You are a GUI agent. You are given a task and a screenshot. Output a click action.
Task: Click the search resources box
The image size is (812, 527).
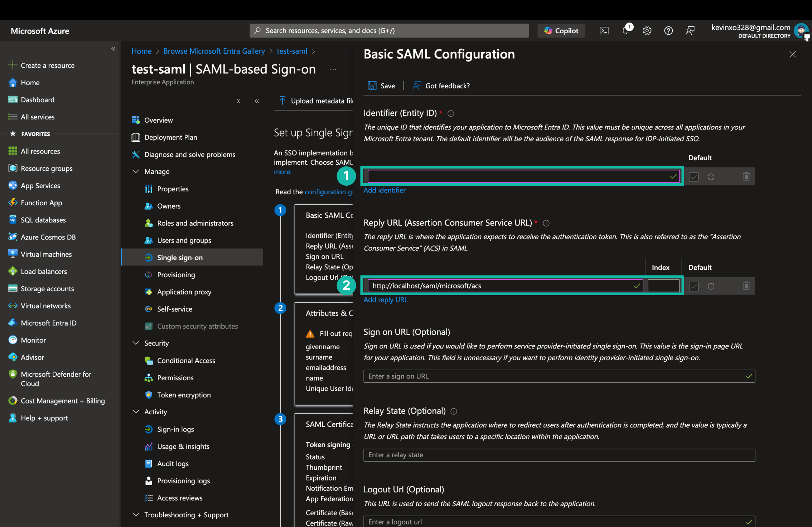389,31
